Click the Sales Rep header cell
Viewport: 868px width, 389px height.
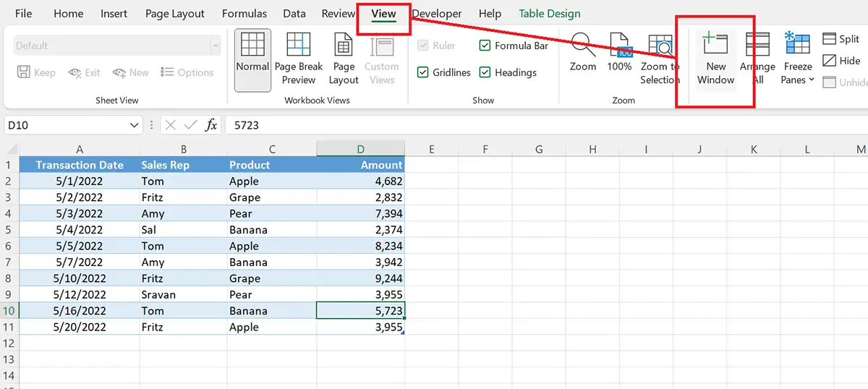pyautogui.click(x=183, y=165)
